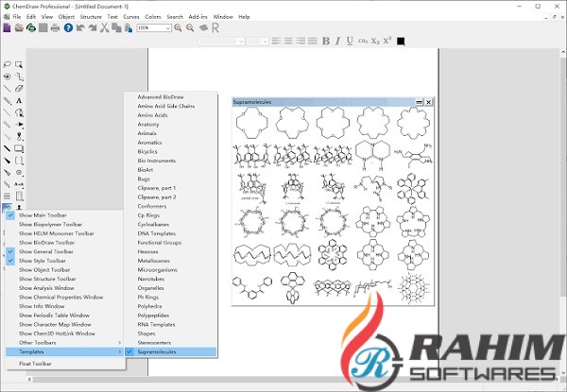Click the Undo arrow icon
This screenshot has width=567, height=392.
click(x=80, y=27)
